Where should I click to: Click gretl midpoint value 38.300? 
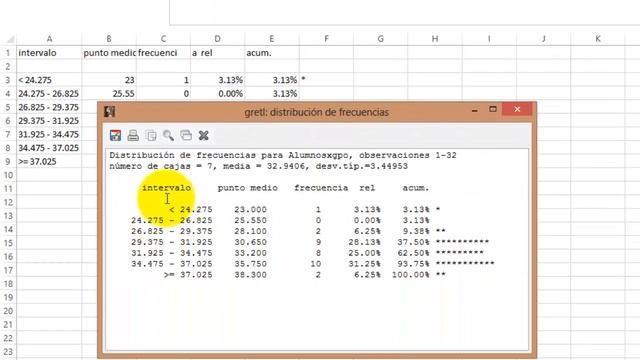250,275
